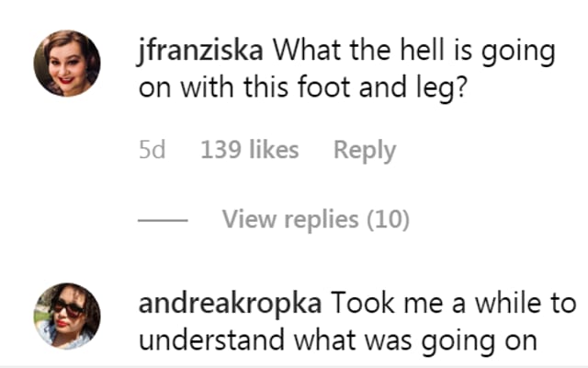Screen dimensions: 588x368
Task: View the avatar with the sunglasses
Action: (67, 316)
